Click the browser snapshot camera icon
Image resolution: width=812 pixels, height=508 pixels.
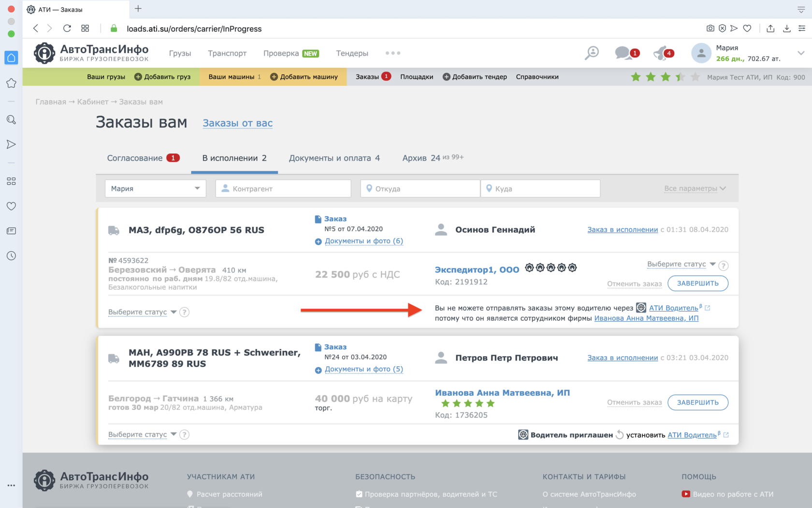[x=710, y=29]
